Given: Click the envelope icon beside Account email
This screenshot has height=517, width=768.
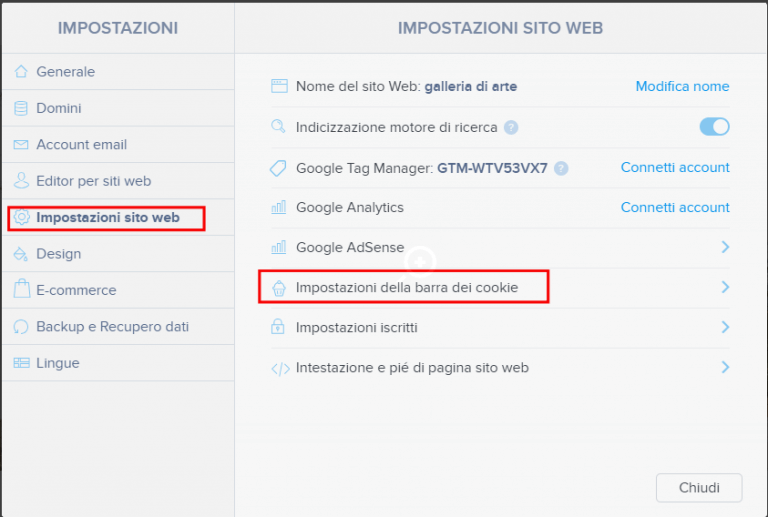Looking at the screenshot, I should coord(21,144).
